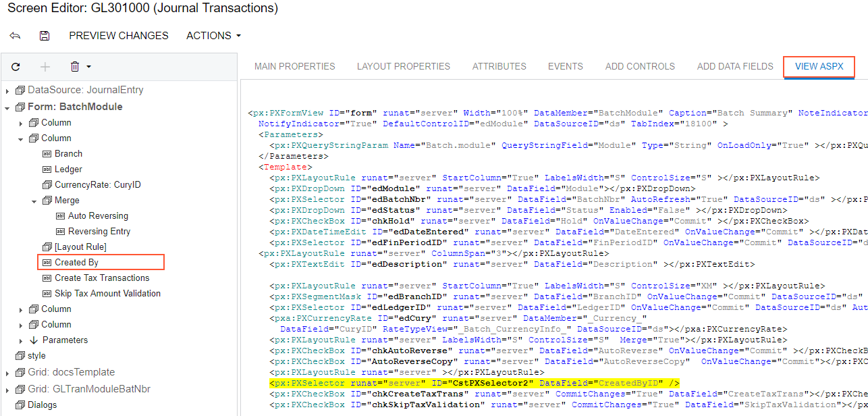Viewport: 868px width, 416px height.
Task: Click the Created By field icon
Action: pos(47,262)
